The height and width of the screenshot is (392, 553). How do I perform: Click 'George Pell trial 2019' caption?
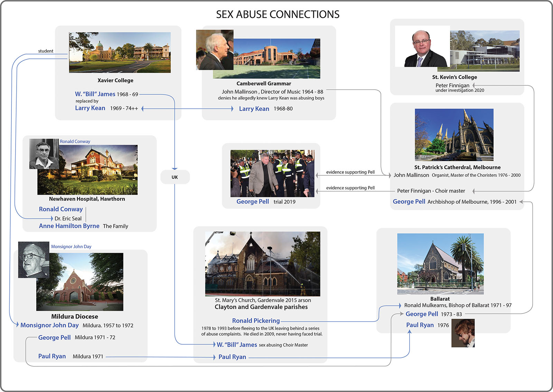click(x=266, y=202)
